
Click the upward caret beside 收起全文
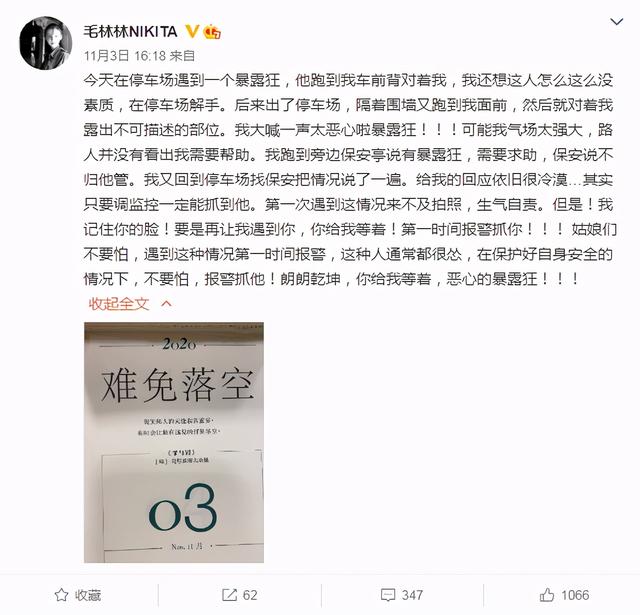(167, 304)
